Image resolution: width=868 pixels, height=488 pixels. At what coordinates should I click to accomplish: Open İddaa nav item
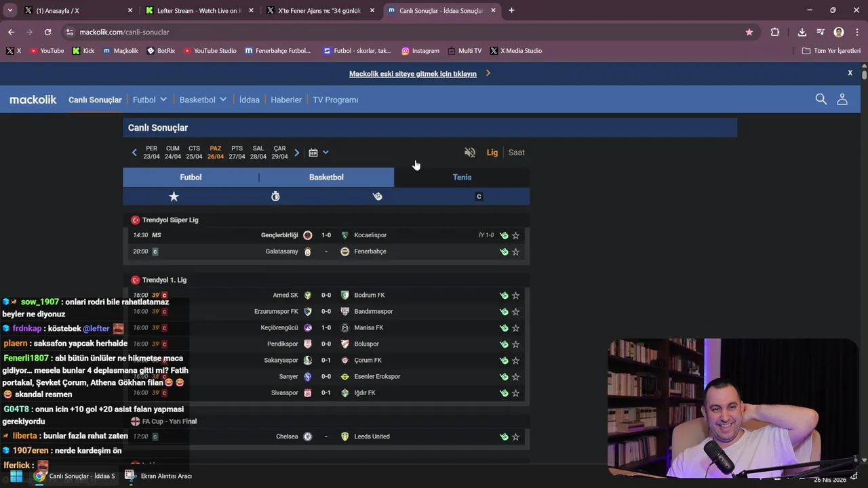[x=250, y=100]
